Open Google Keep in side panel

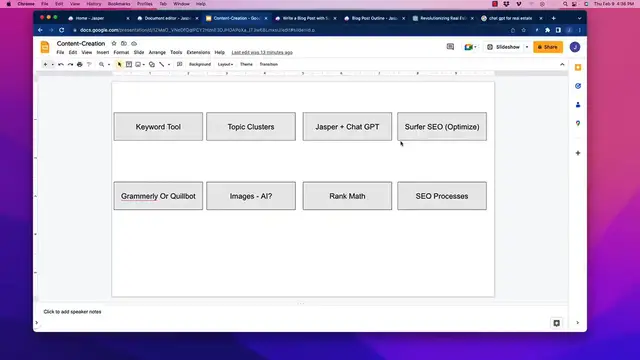pos(578,67)
